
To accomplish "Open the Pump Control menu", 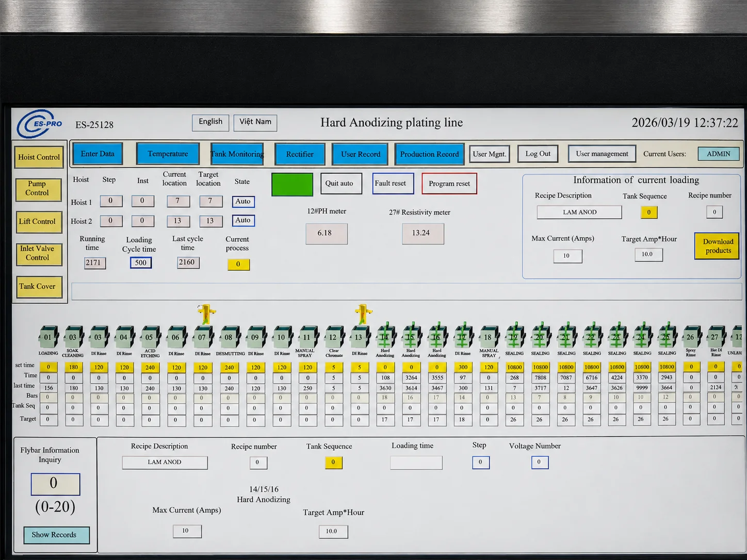I will tap(38, 189).
